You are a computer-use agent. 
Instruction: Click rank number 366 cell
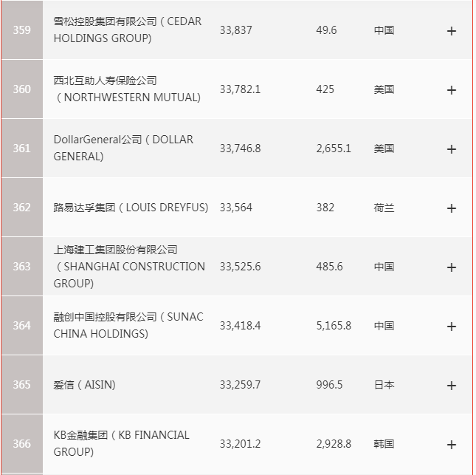(22, 444)
